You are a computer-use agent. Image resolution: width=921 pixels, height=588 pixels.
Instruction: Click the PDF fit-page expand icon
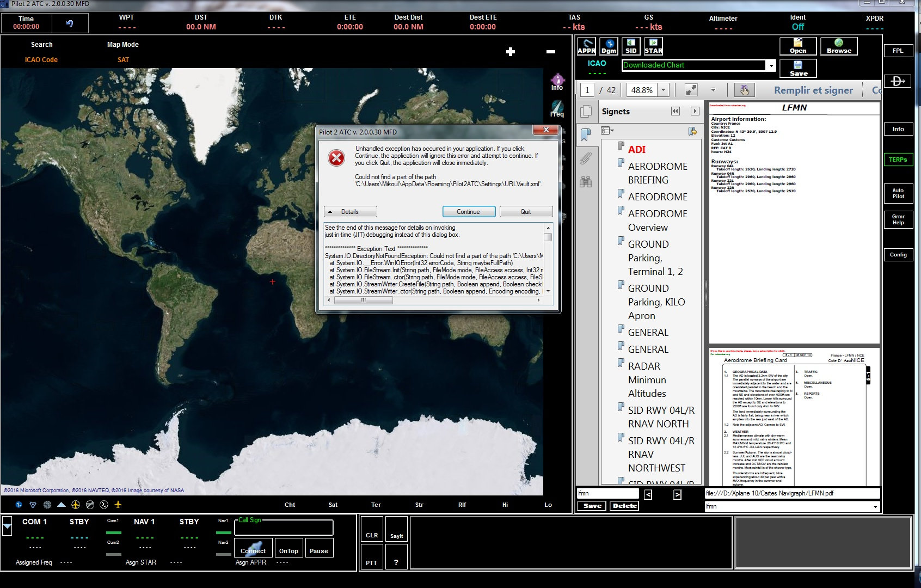pyautogui.click(x=691, y=90)
